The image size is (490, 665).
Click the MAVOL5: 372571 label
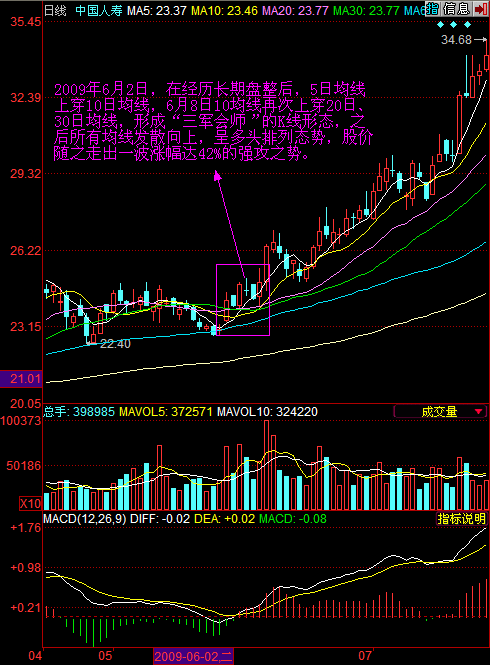tap(165, 411)
